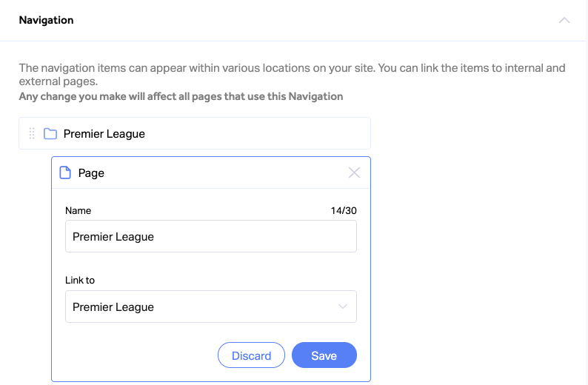Click the folder icon beside Premier League
Screen dimensions: 588x385
pyautogui.click(x=50, y=133)
